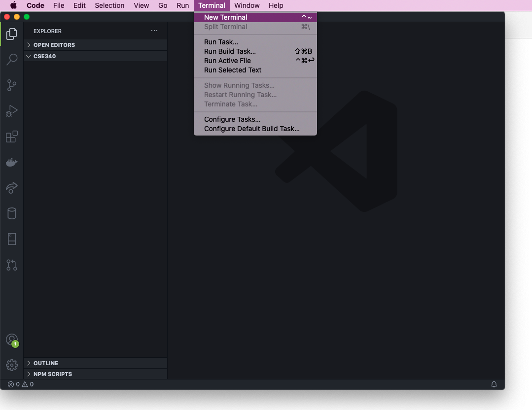Screen dimensions: 532x410
Task: Collapse the CSE340 folder section
Action: (95, 56)
